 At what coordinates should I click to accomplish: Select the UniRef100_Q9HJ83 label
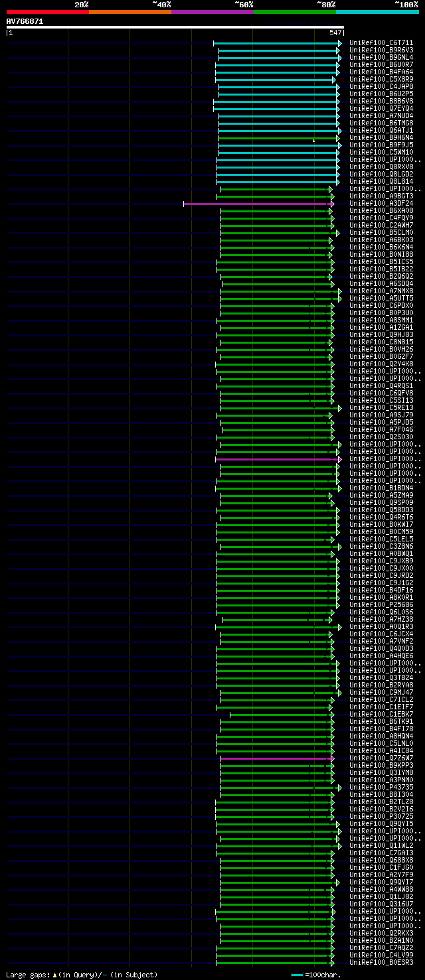(x=381, y=335)
